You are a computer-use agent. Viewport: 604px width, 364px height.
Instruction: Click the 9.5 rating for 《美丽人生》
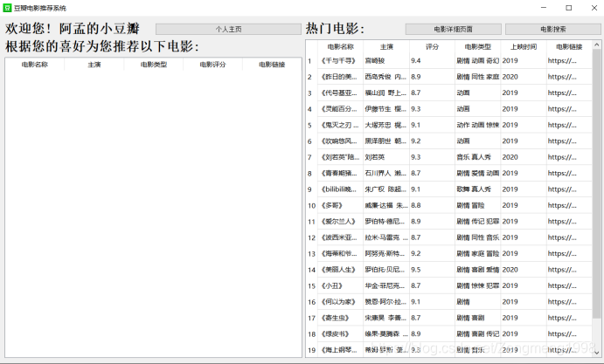432,270
